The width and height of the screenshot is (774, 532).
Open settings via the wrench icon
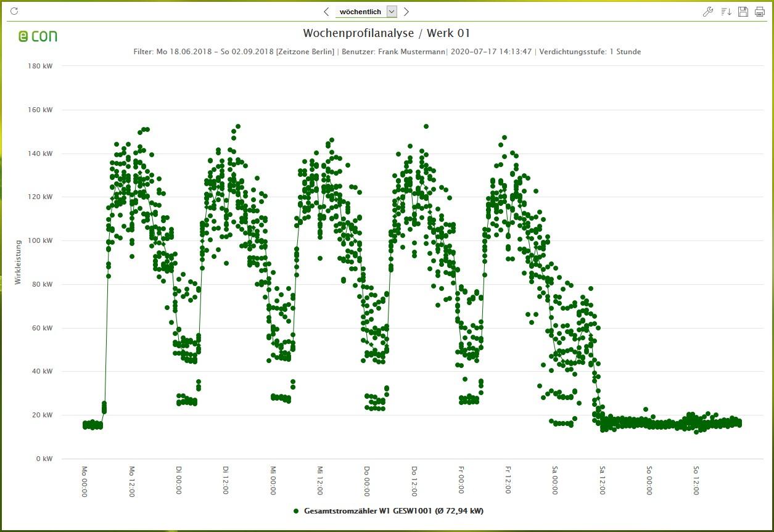[x=707, y=11]
